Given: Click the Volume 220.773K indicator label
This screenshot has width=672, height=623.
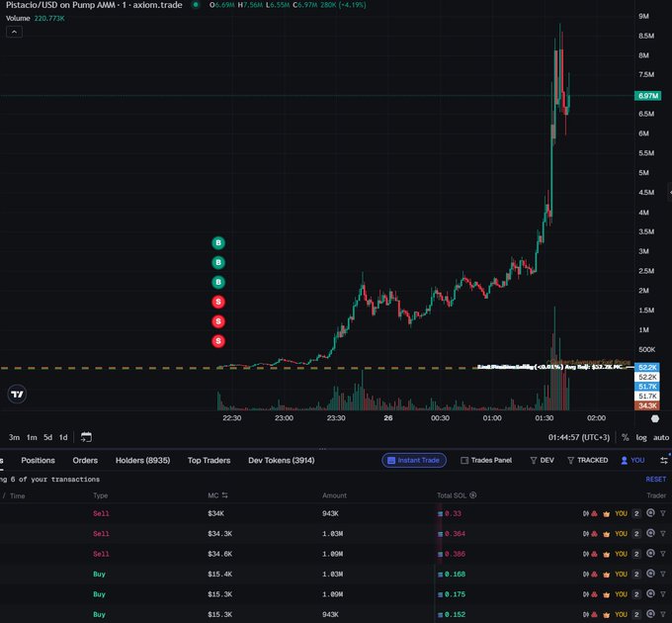Looking at the screenshot, I should pos(36,19).
